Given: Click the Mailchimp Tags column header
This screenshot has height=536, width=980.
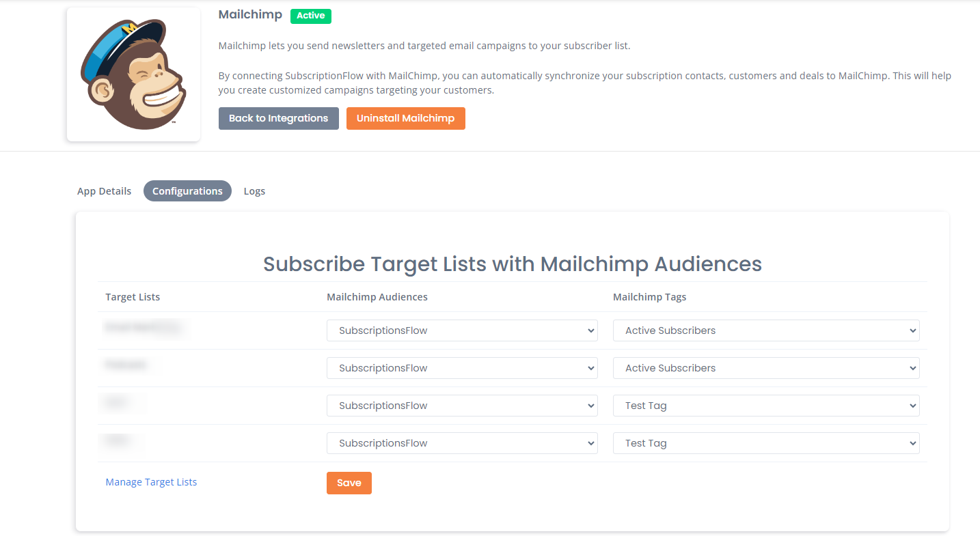Looking at the screenshot, I should (x=649, y=297).
